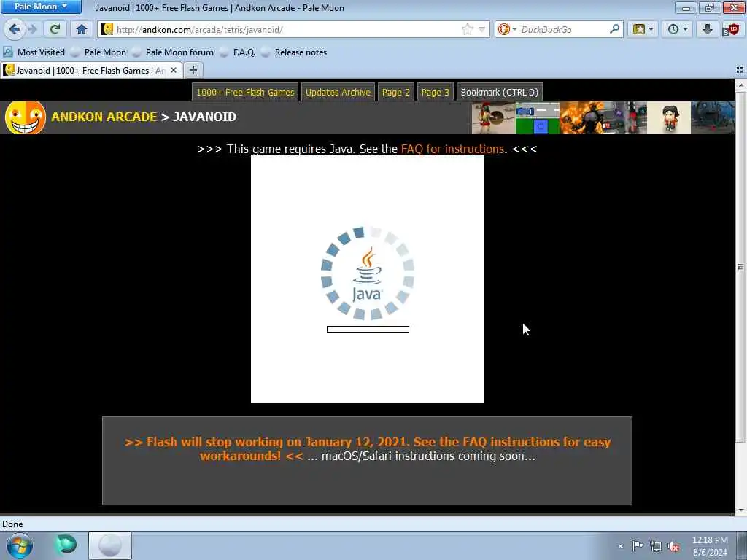Go back with the browser back arrow
This screenshot has height=560, width=747.
click(x=15, y=29)
